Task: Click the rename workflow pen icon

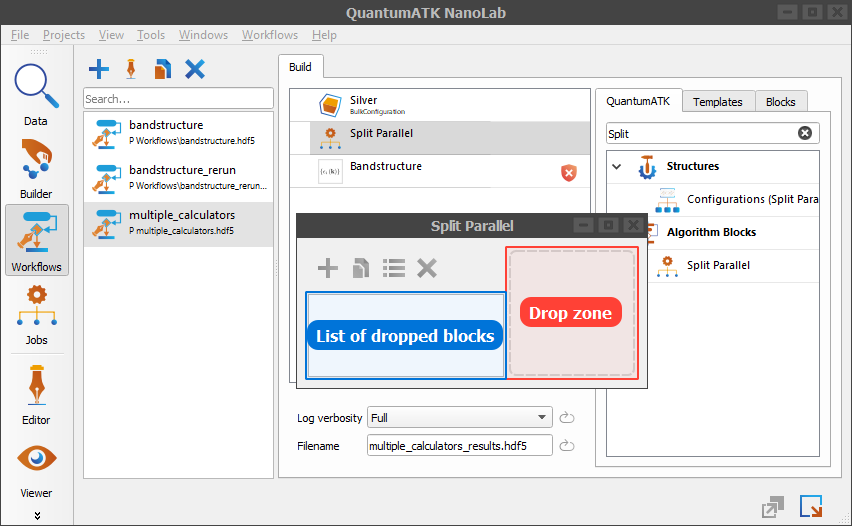Action: point(131,69)
